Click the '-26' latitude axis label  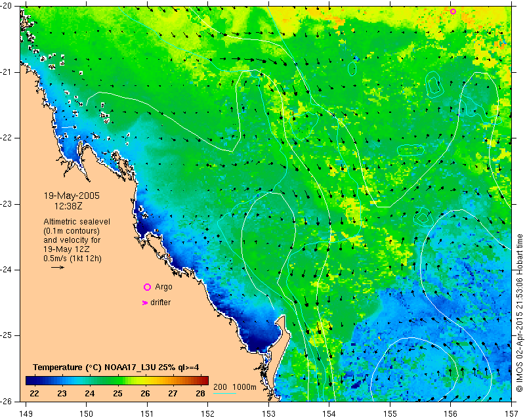click(x=7, y=401)
